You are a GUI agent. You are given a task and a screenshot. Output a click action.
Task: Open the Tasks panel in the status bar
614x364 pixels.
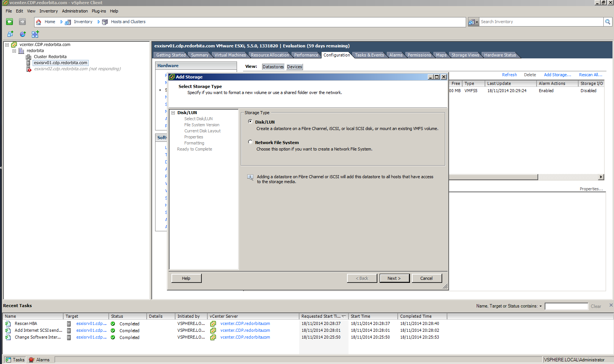(x=15, y=360)
